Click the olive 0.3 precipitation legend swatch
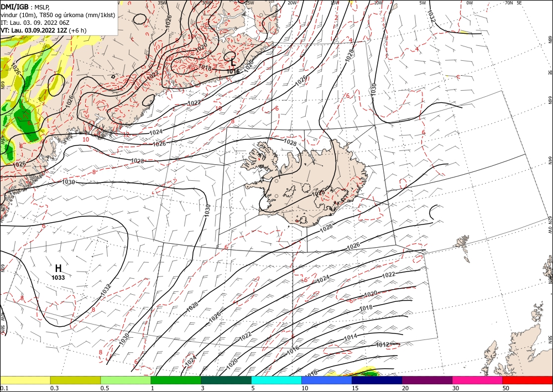Viewport: 553px width, 392px height. point(75,380)
